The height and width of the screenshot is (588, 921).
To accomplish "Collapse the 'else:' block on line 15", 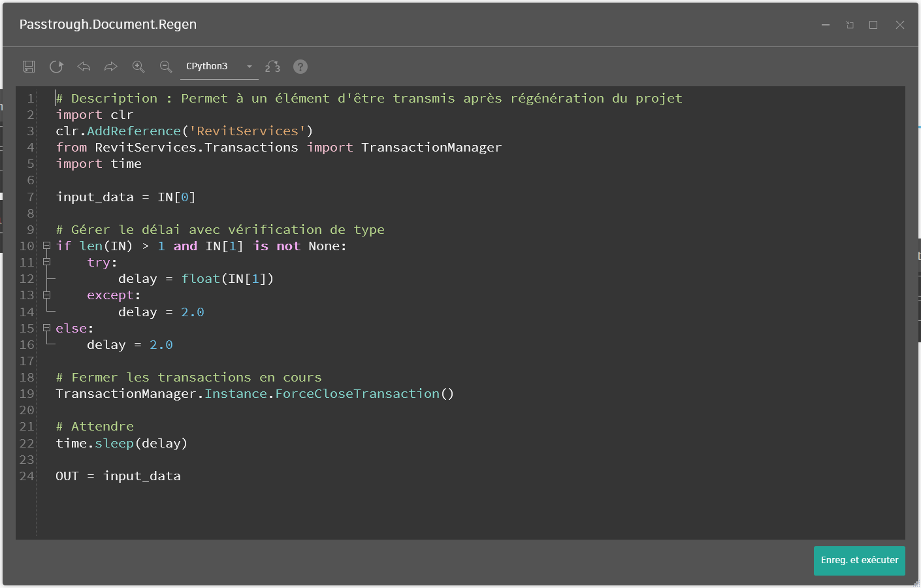I will tap(46, 328).
